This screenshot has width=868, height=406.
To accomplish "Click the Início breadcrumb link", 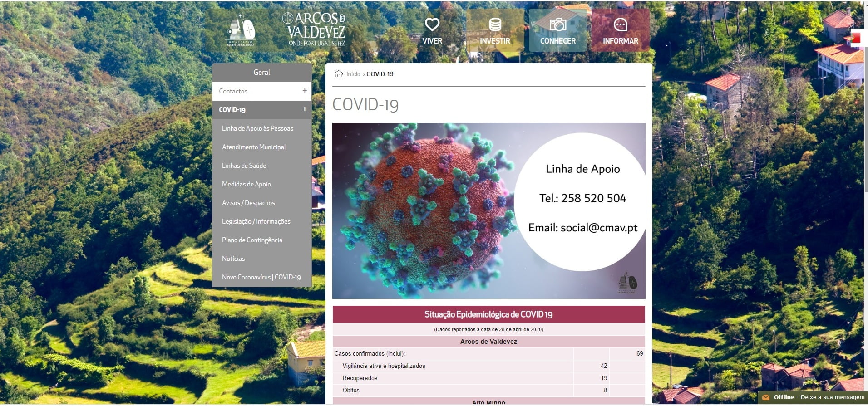I will tap(353, 74).
